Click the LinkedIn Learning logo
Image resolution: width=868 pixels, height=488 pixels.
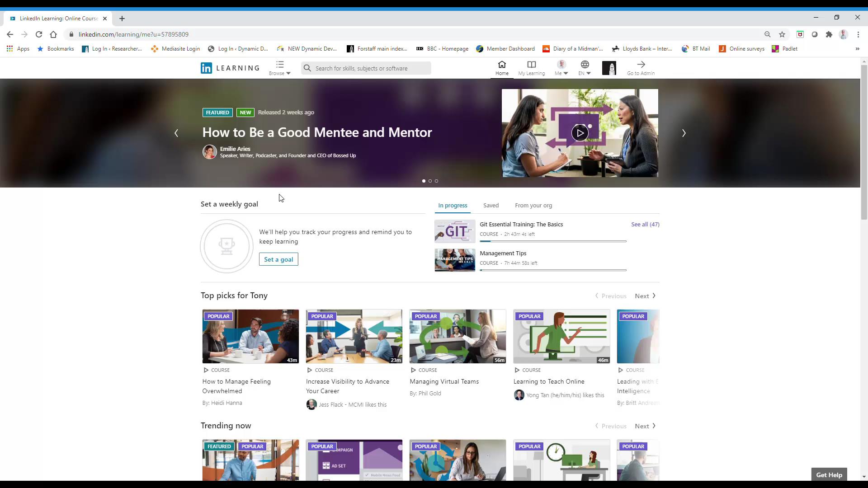[x=230, y=68]
